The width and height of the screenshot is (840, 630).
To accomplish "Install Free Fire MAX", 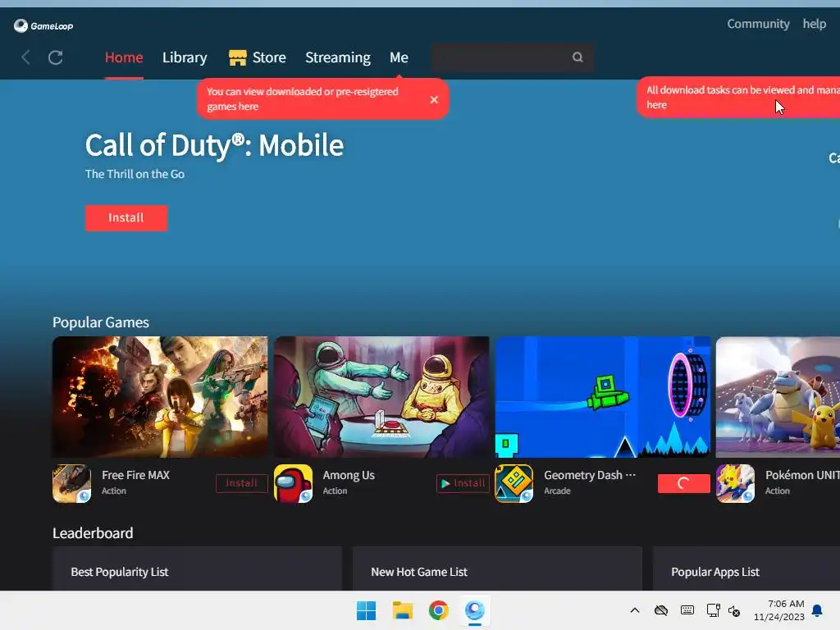I will (242, 483).
